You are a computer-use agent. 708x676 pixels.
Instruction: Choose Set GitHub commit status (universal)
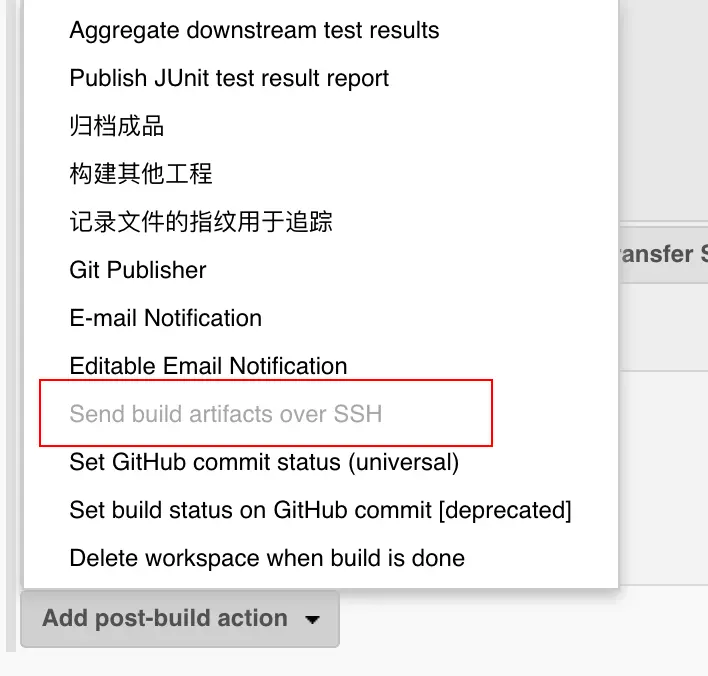click(x=264, y=462)
